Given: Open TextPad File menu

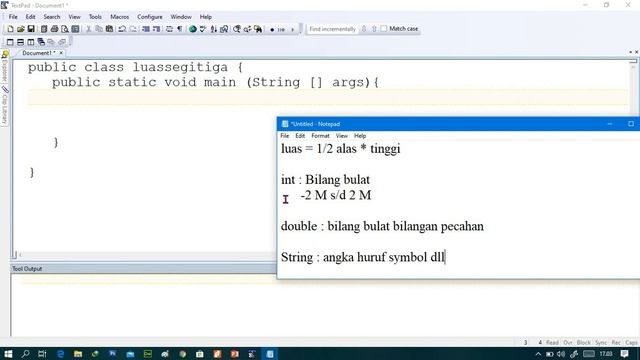Looking at the screenshot, I should point(13,17).
